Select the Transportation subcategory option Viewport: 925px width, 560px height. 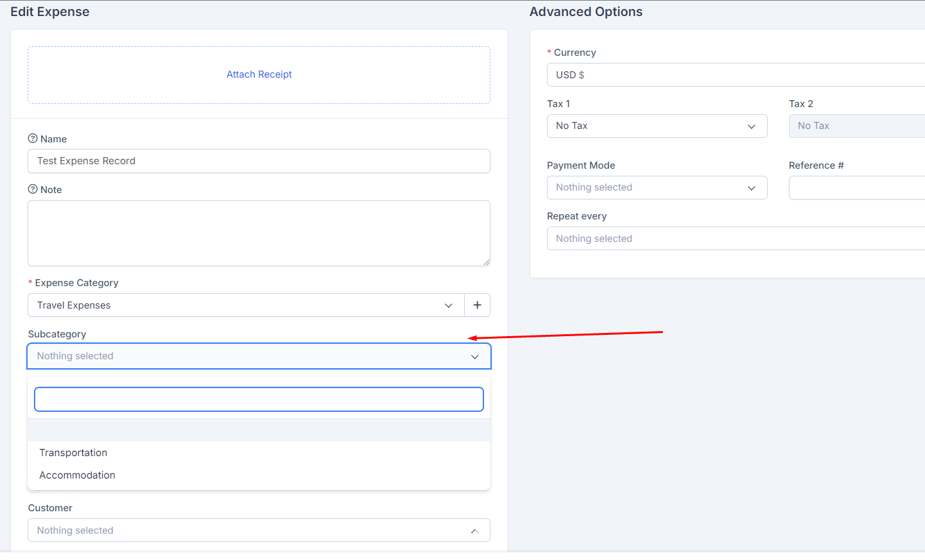tap(73, 453)
